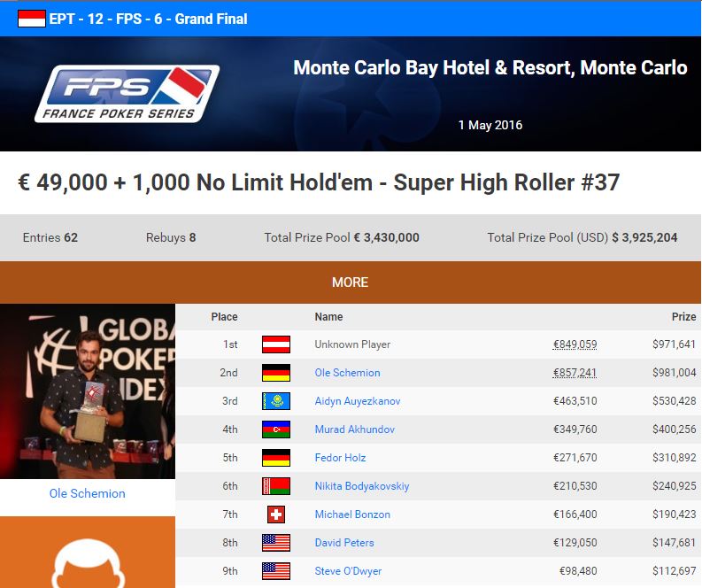Click the US flag next to David Peters
Image resolution: width=702 pixels, height=588 pixels.
pos(276,543)
